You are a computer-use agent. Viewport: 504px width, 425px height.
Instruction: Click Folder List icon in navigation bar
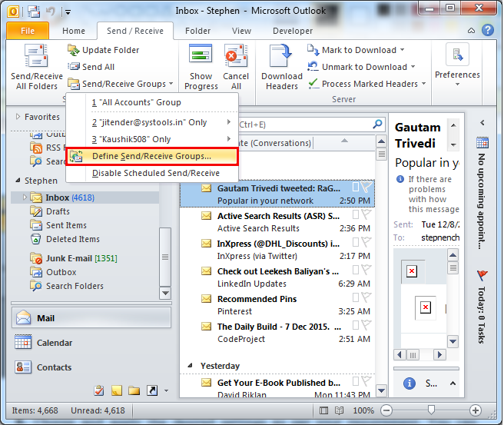[x=134, y=390]
